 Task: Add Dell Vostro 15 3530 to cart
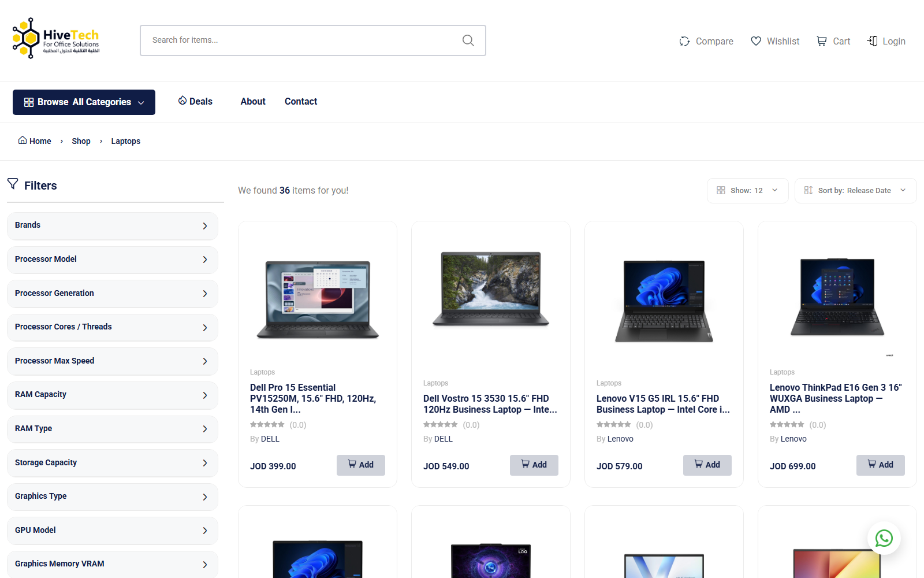[534, 465]
